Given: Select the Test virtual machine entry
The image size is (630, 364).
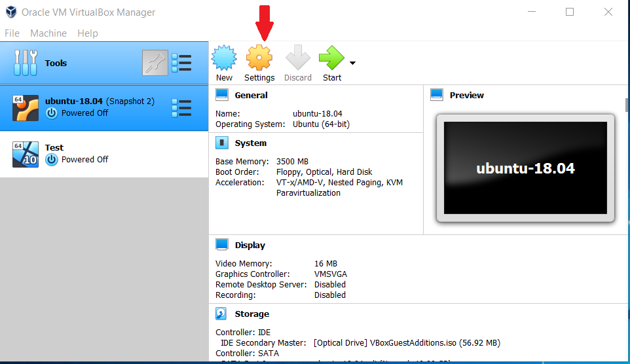Looking at the screenshot, I should [104, 155].
